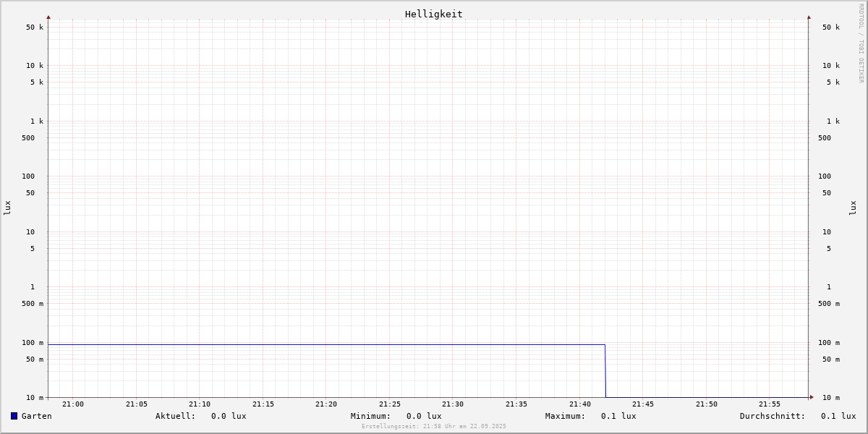The width and height of the screenshot is (868, 434).
Task: Click the "50 k" label on left axis
Action: click(35, 27)
